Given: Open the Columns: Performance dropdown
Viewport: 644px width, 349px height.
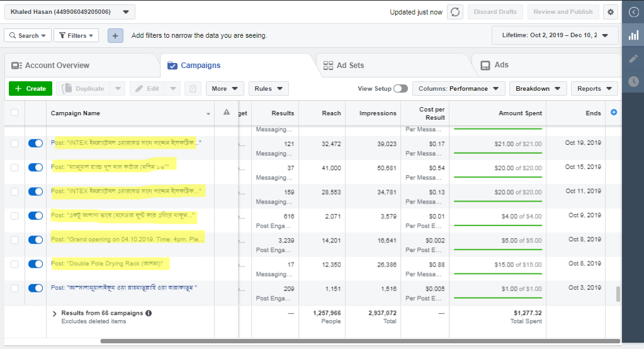Looking at the screenshot, I should click(459, 89).
